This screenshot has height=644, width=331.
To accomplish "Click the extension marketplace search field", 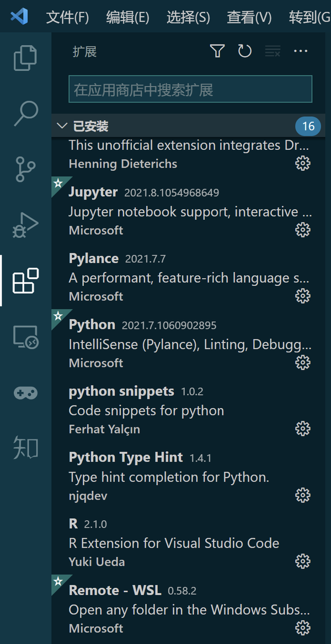I will click(190, 89).
